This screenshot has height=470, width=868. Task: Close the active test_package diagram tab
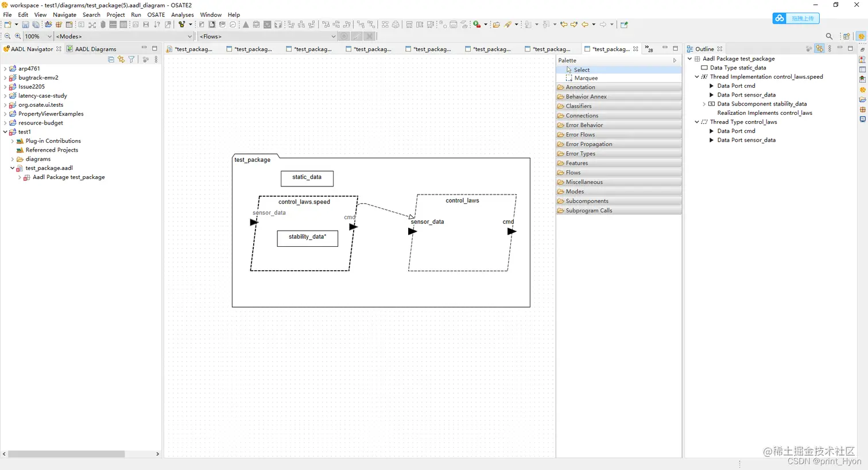coord(635,49)
